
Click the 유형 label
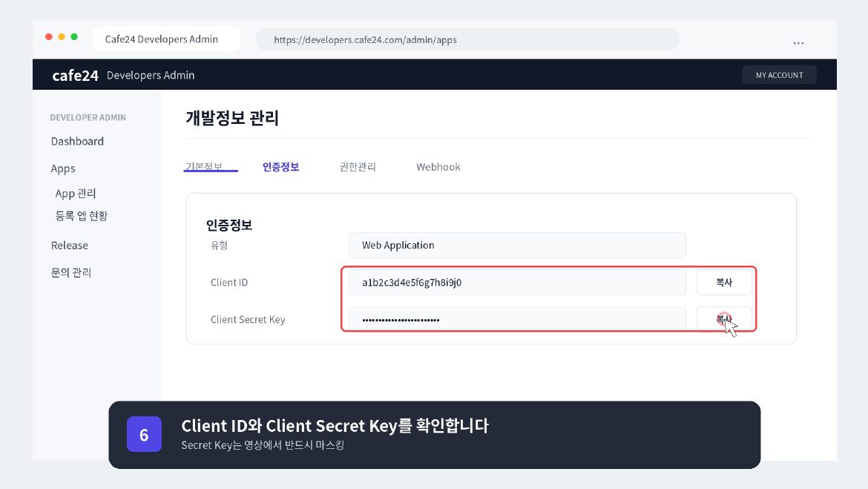(219, 246)
